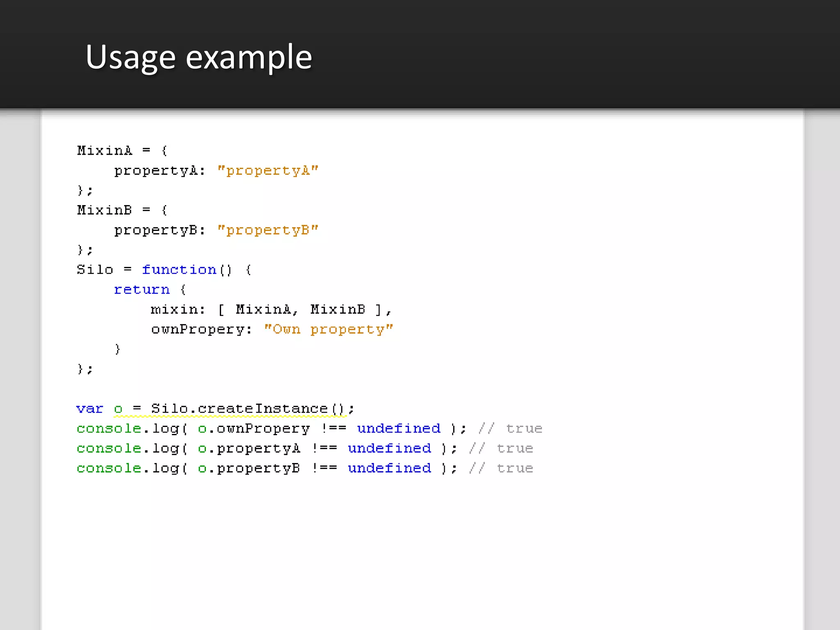Click the 'ownPropery:' key name
This screenshot has height=630, width=840.
201,329
